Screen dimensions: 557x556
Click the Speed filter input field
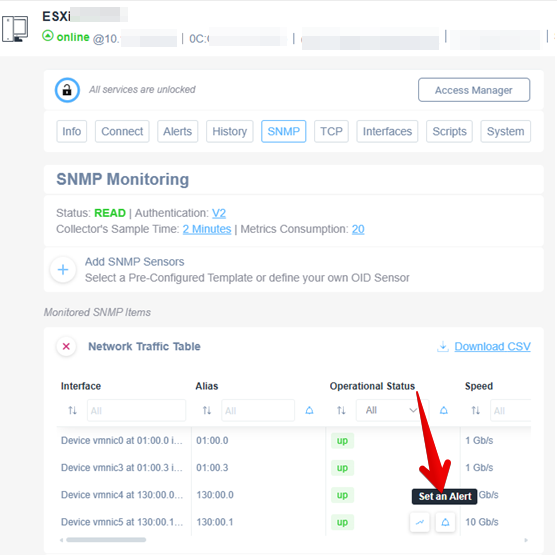point(511,411)
